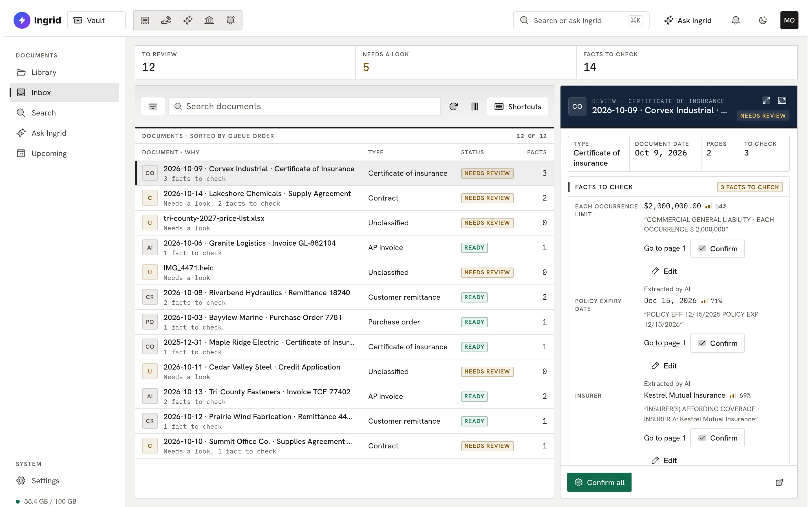Open the Vault selector dropdown

tap(96, 21)
